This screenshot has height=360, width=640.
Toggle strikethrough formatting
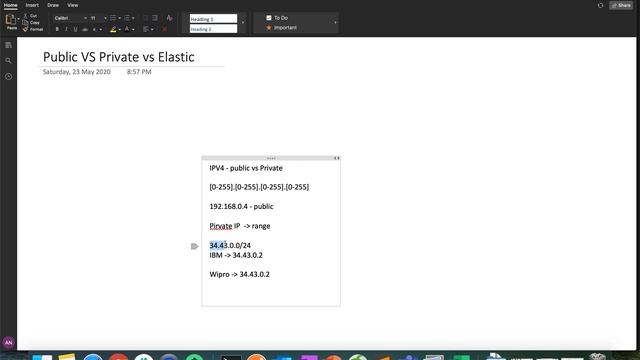pos(85,29)
